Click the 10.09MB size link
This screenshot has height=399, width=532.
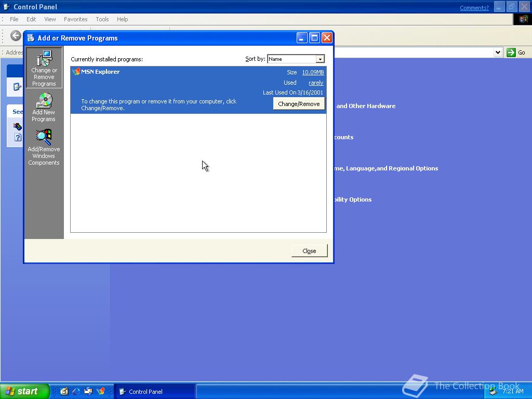313,72
